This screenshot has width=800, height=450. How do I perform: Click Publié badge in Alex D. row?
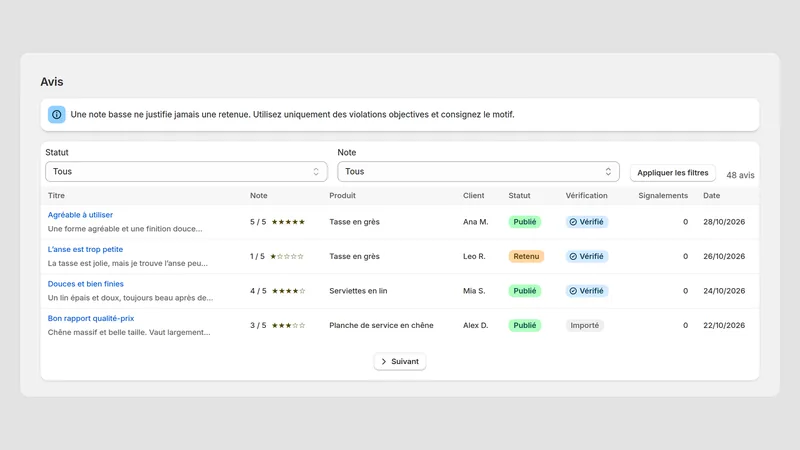524,325
